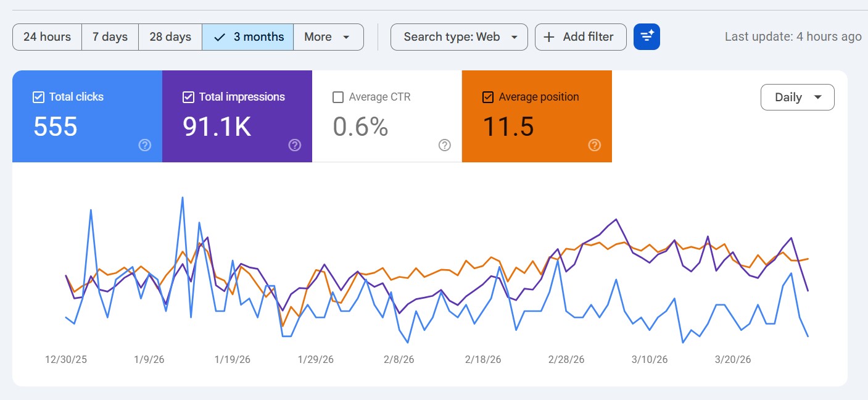Click a peak on the clicks chart line
Screen dimensions: 868x400
pyautogui.click(x=183, y=198)
